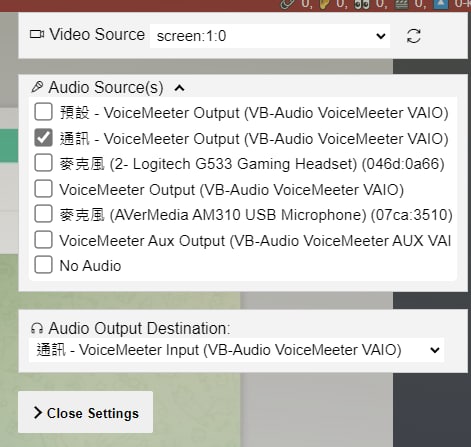471x447 pixels.
Task: Click the microphone icon beside Audio Source(s)
Action: click(x=37, y=87)
